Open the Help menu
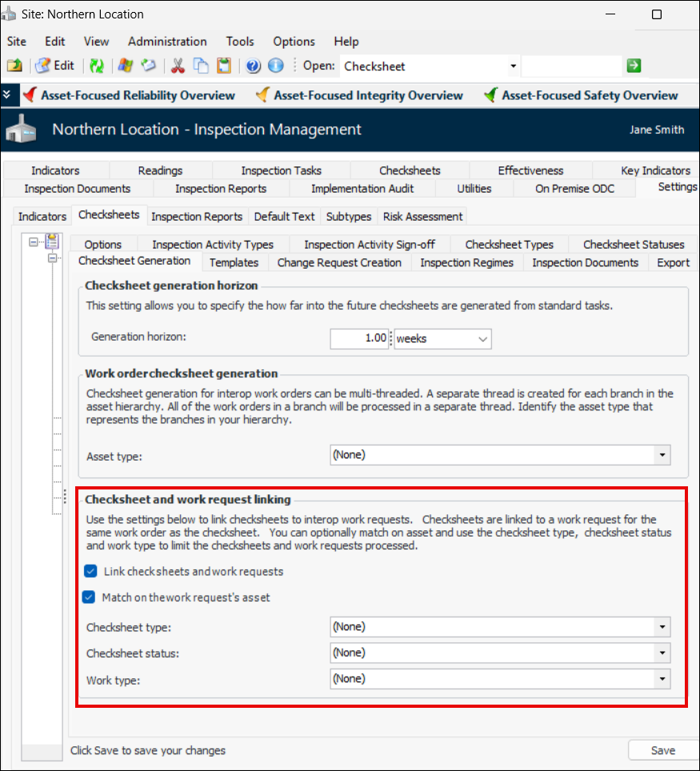The width and height of the screenshot is (700, 771). point(346,42)
